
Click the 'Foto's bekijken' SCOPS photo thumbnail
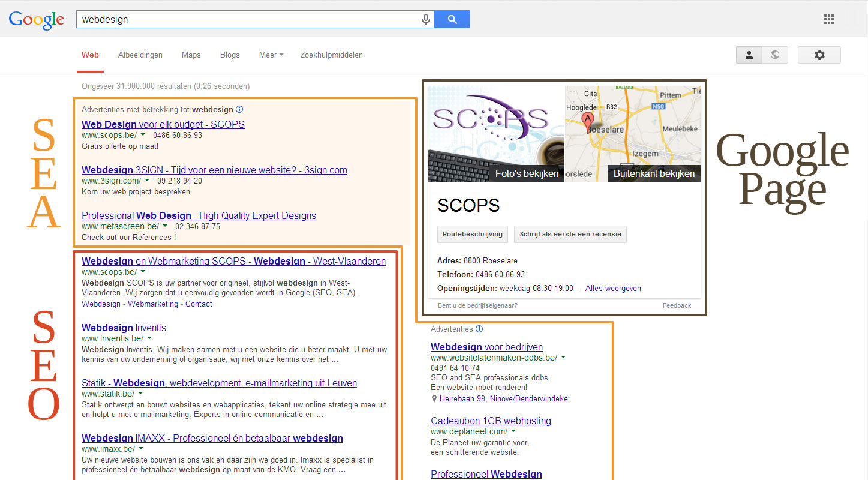496,134
